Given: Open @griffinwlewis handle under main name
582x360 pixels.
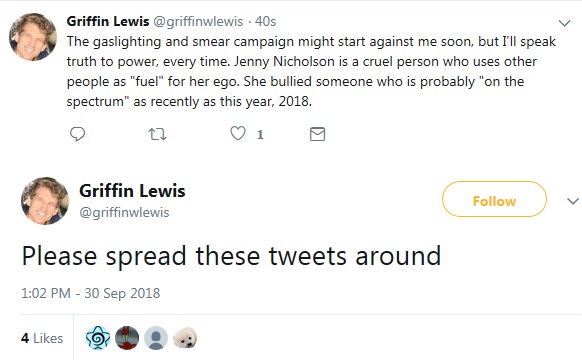Looking at the screenshot, I should [124, 212].
